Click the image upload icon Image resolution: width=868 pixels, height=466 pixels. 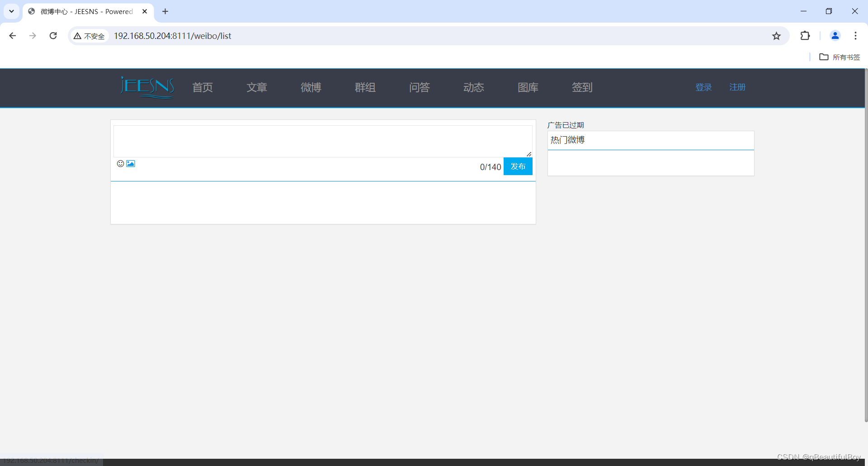(131, 163)
